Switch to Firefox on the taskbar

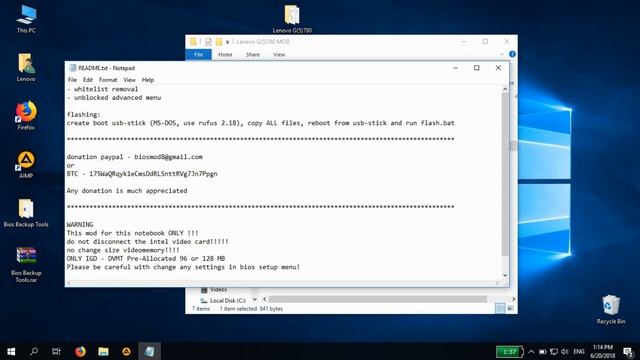click(80, 351)
